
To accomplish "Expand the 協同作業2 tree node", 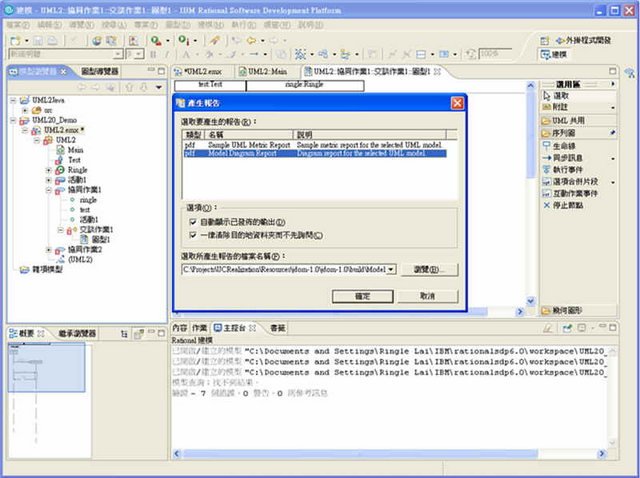I will 49,249.
